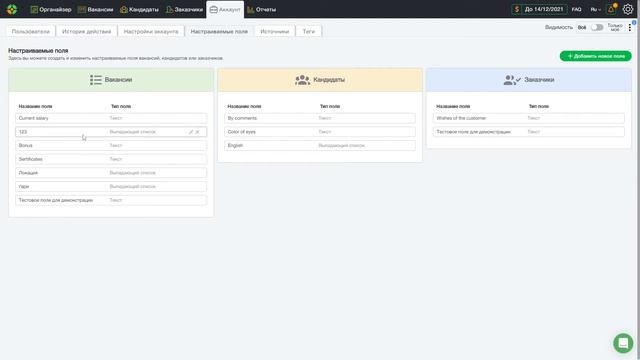Image resolution: width=640 pixels, height=360 pixels.
Task: Open the Вакансии menu item
Action: [x=96, y=9]
